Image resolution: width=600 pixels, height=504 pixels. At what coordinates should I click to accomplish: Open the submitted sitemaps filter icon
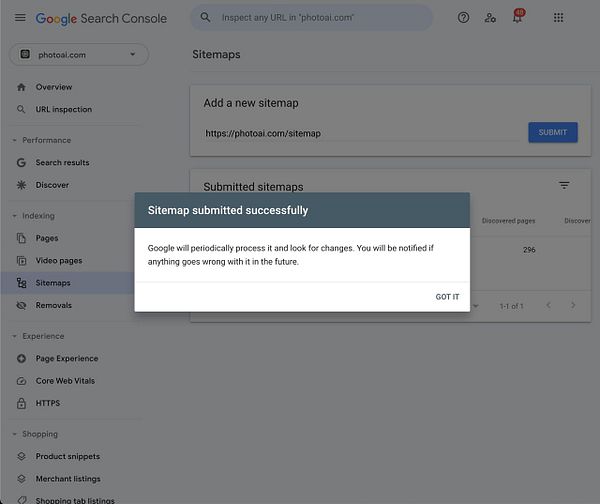point(564,186)
